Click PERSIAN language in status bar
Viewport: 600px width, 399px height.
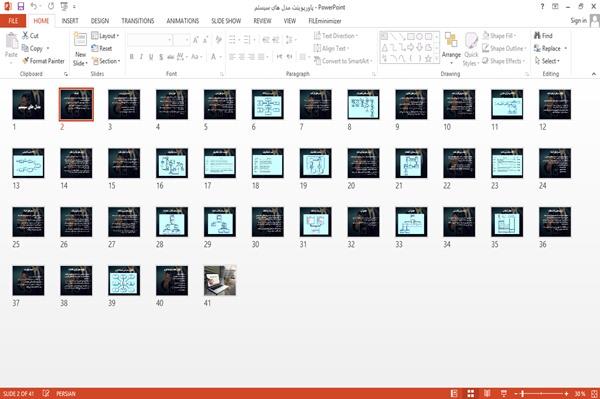tap(66, 393)
